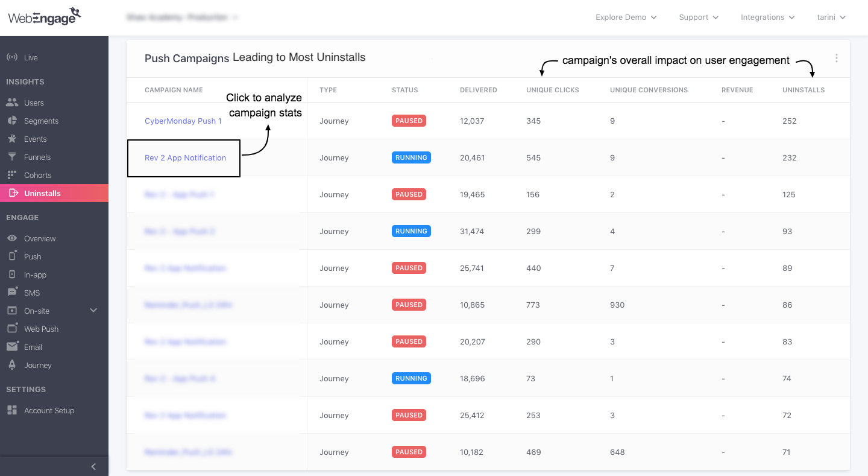Click the Type column header
868x476 pixels.
coord(328,90)
